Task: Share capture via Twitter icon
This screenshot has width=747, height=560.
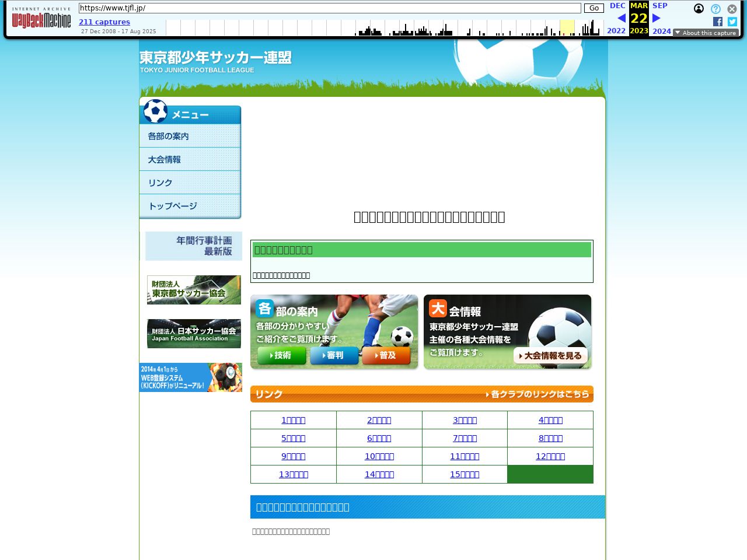Action: (x=732, y=22)
